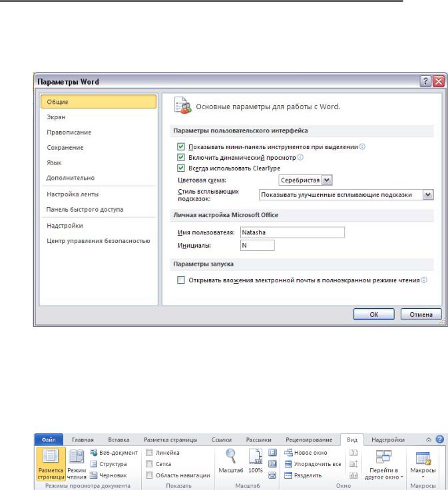Check Открывать вложения электронной почты option

click(181, 280)
